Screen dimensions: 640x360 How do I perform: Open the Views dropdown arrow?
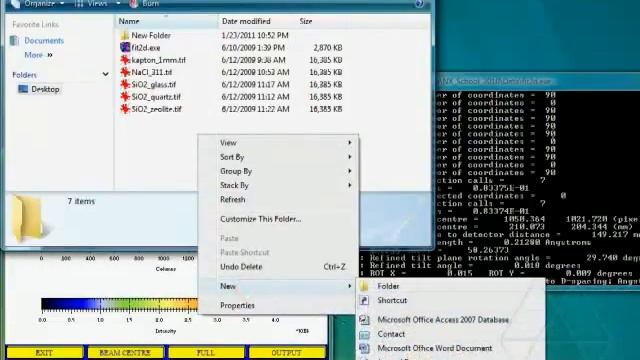(x=118, y=4)
